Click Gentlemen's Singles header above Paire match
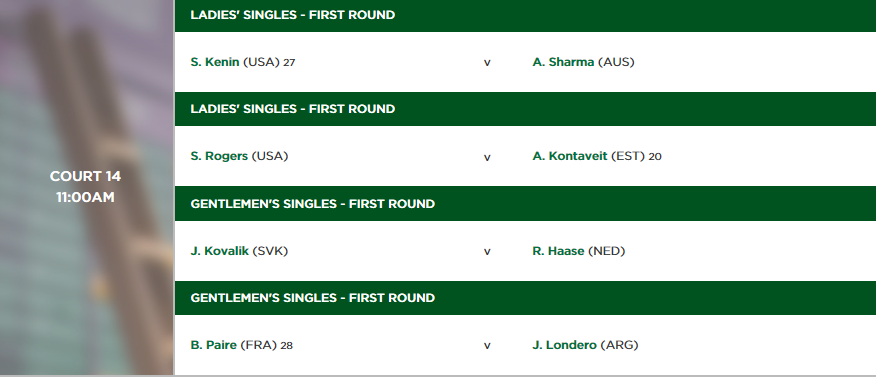Viewport: 876px width, 377px height. 525,298
